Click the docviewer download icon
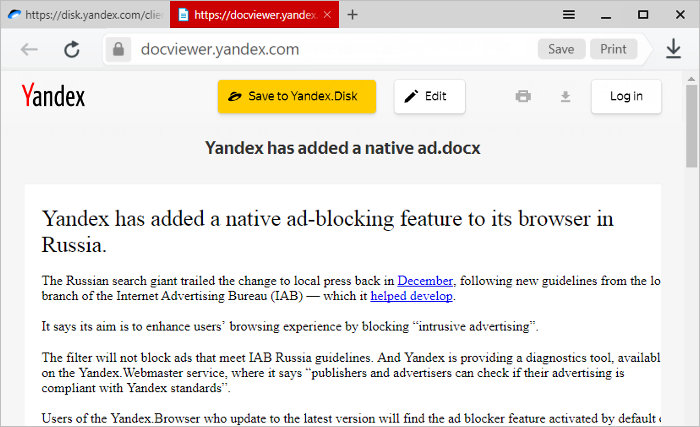The width and height of the screenshot is (700, 427). tap(565, 96)
